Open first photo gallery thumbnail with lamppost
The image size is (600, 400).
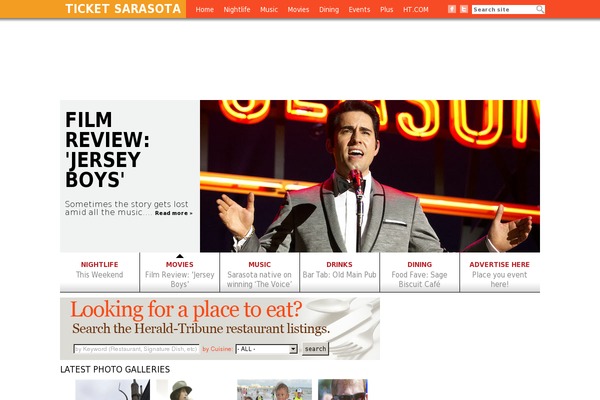112,390
